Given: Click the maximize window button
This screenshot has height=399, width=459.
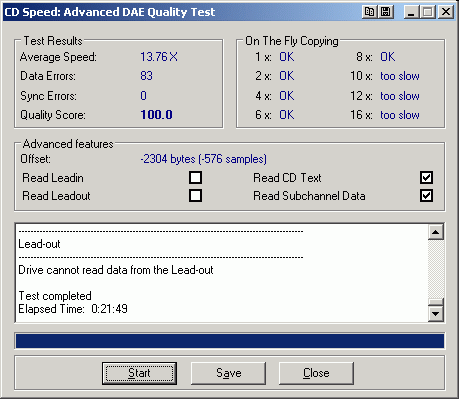Looking at the screenshot, I should (x=428, y=12).
